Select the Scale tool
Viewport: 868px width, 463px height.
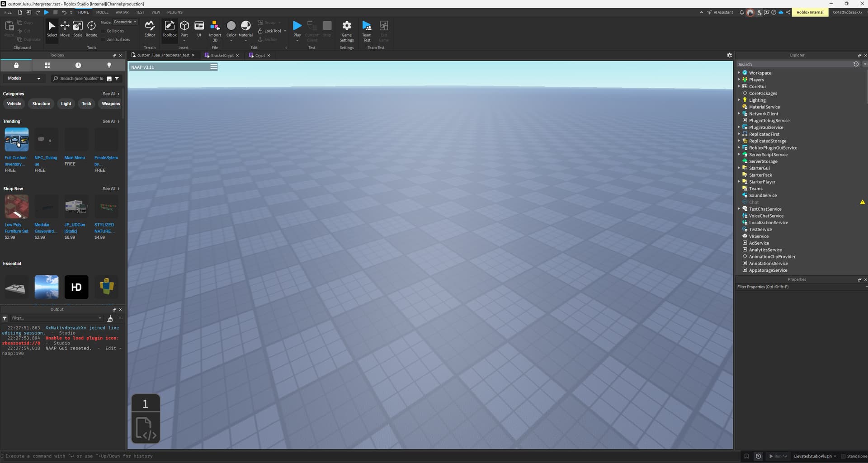[77, 28]
